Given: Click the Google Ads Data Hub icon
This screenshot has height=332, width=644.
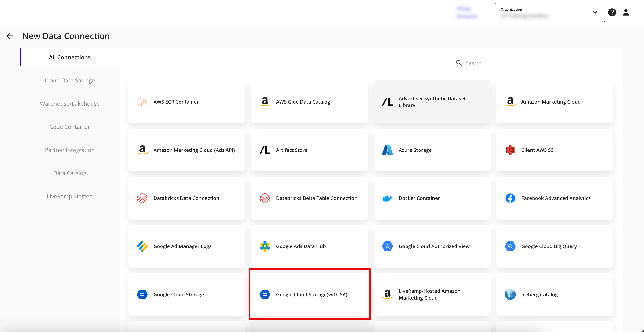Looking at the screenshot, I should tap(265, 246).
